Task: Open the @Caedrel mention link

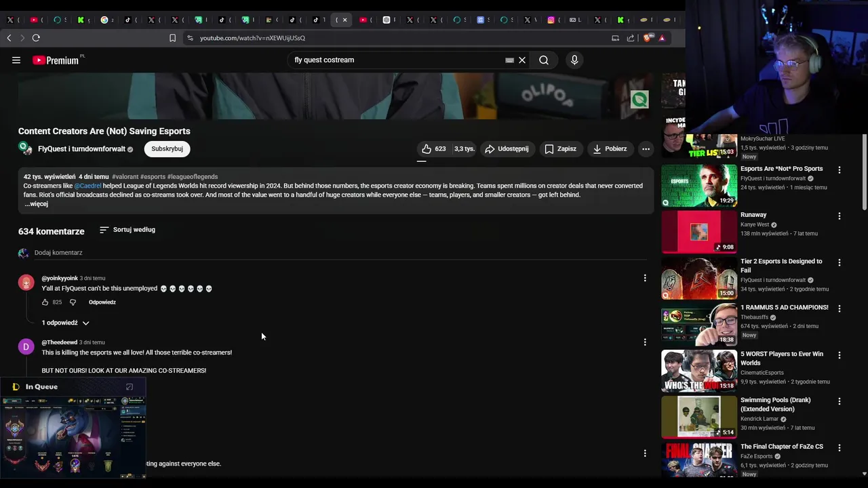Action: pos(88,186)
